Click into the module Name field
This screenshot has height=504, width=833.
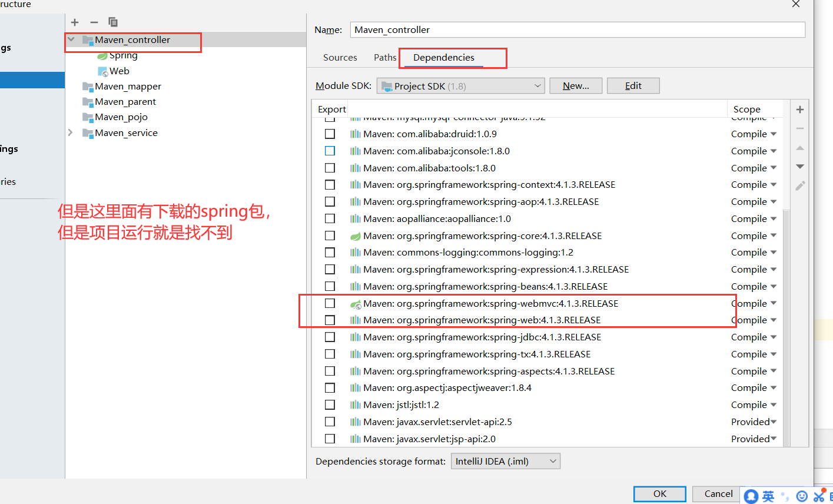(578, 30)
